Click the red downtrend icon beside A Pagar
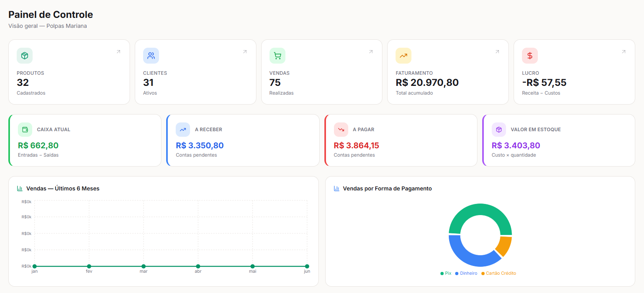The image size is (644, 293). point(341,130)
